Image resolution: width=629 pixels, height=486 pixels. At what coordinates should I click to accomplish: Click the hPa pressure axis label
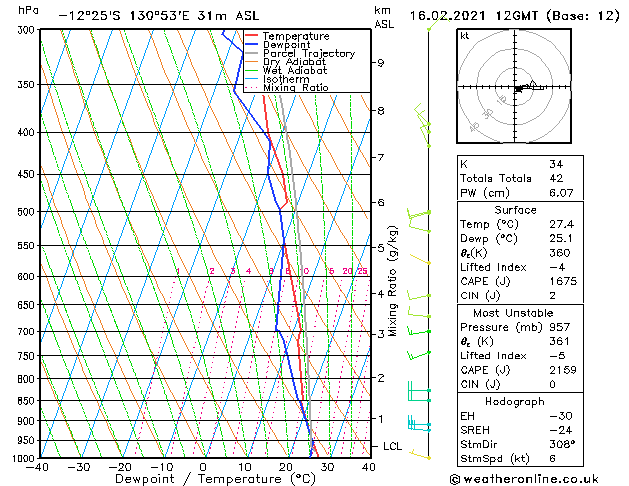pos(28,10)
